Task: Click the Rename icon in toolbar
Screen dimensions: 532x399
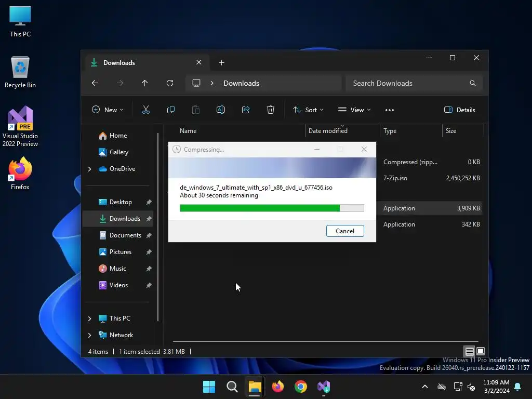Action: (220, 110)
